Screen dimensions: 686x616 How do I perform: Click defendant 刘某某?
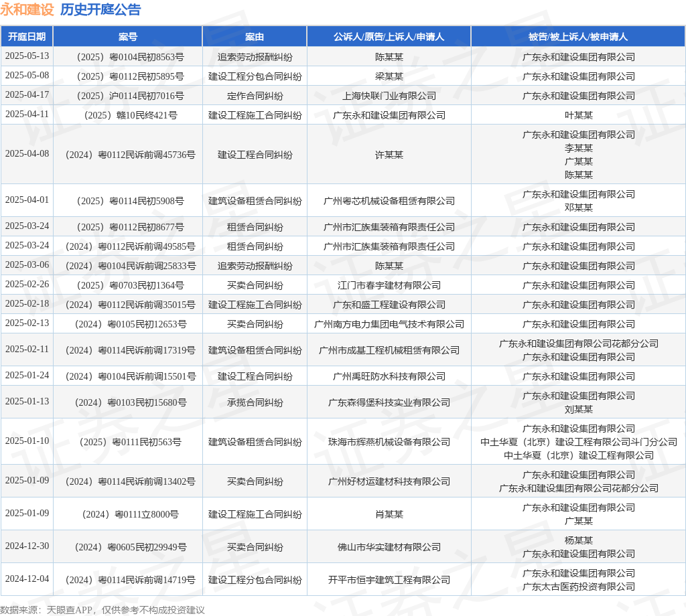[x=578, y=410]
